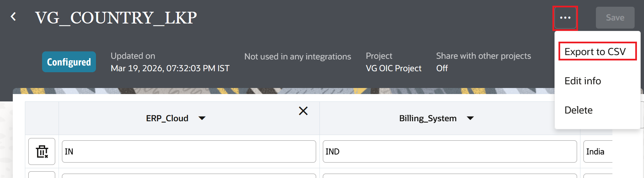Screen dimensions: 644x178
Task: Click the Not used in any integrations text
Action: click(297, 56)
